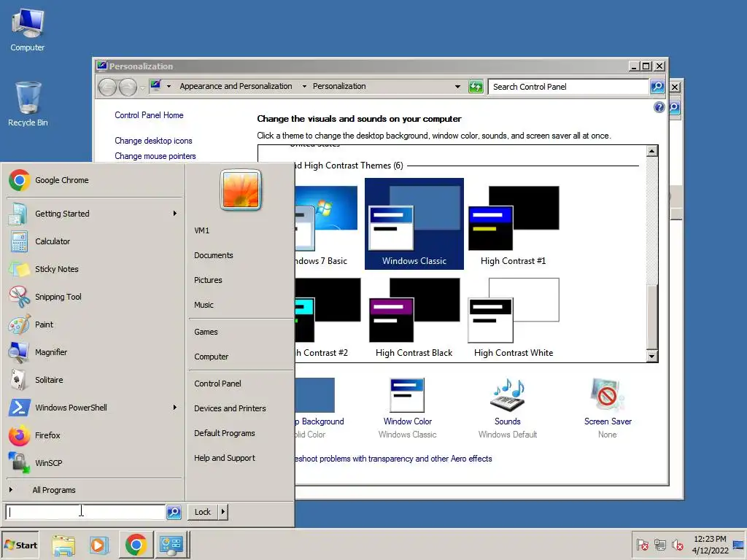Open shutdown options arrow beside Lock

[223, 512]
